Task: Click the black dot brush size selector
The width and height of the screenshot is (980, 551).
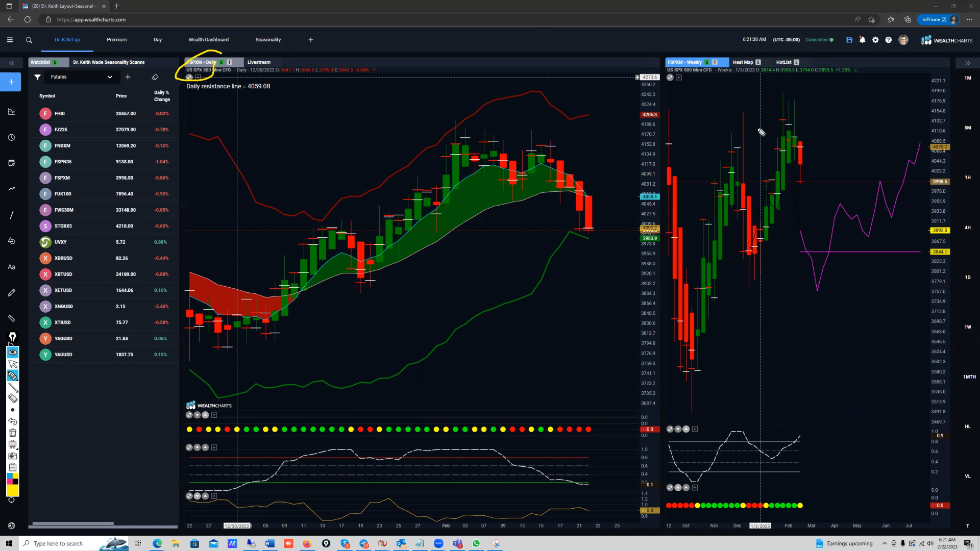Action: coord(13,410)
